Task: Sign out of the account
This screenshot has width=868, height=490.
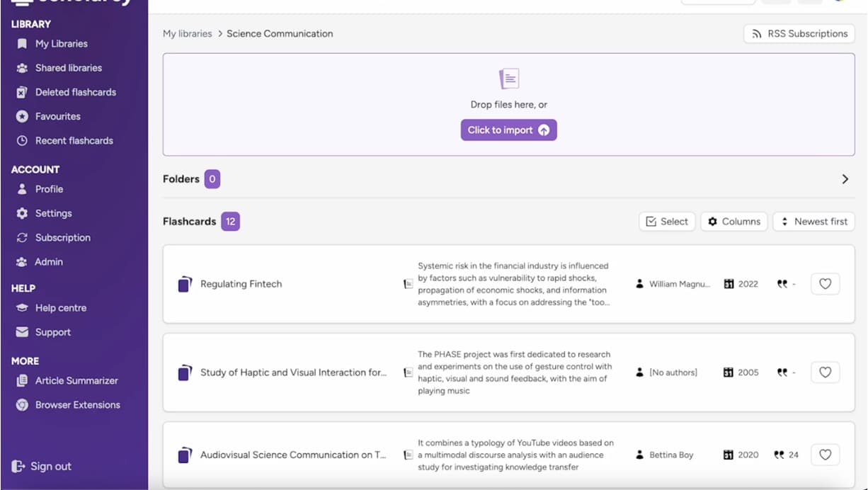Action: coord(42,466)
